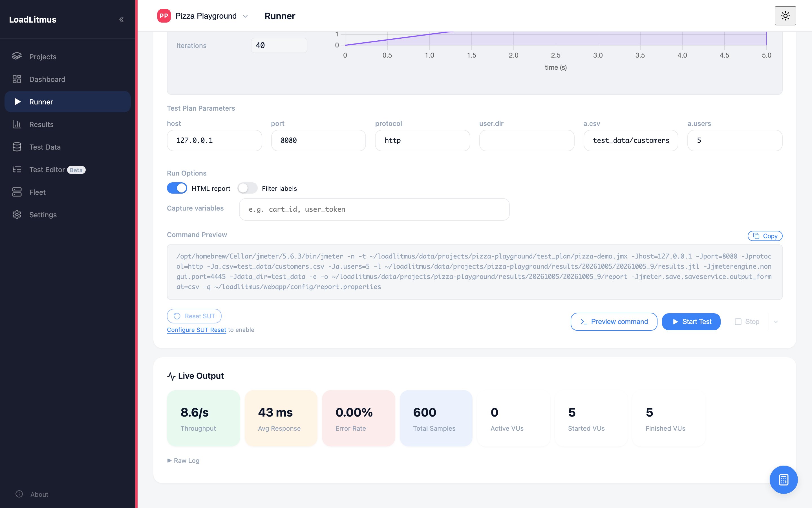Viewport: 812px width, 508px height.
Task: Click the host input field
Action: click(x=214, y=141)
